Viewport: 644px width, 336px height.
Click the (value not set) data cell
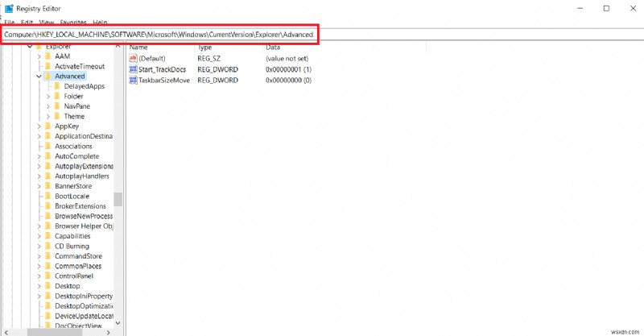(x=287, y=58)
